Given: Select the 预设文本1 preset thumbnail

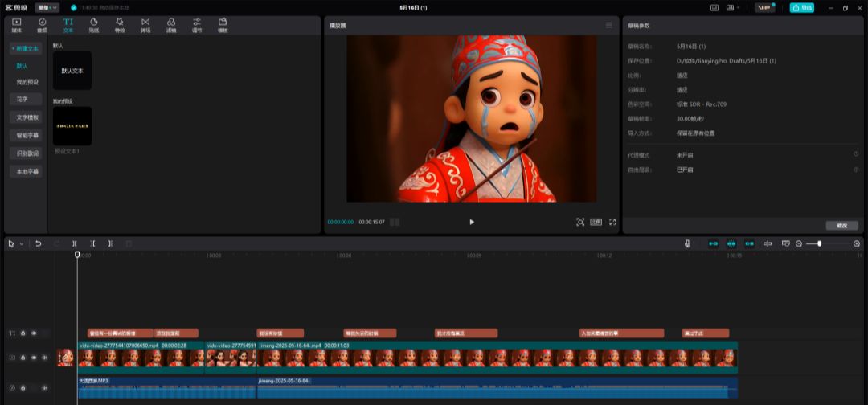Looking at the screenshot, I should pos(72,126).
